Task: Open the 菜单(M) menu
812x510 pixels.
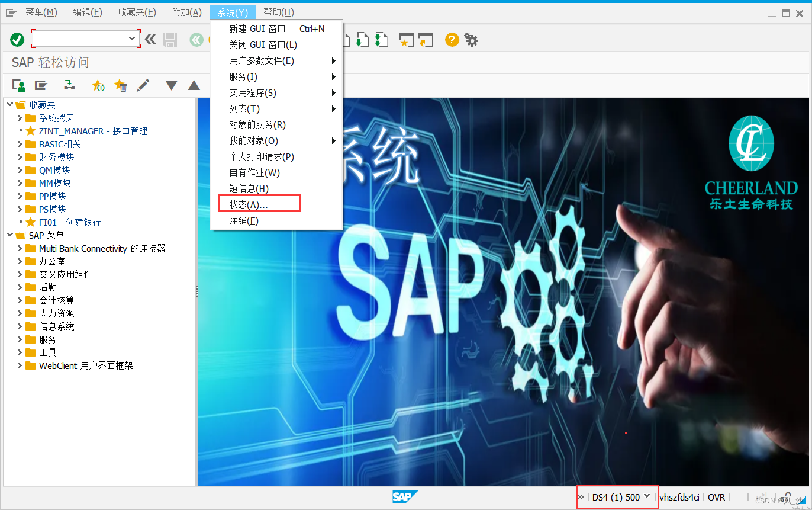Action: [41, 12]
